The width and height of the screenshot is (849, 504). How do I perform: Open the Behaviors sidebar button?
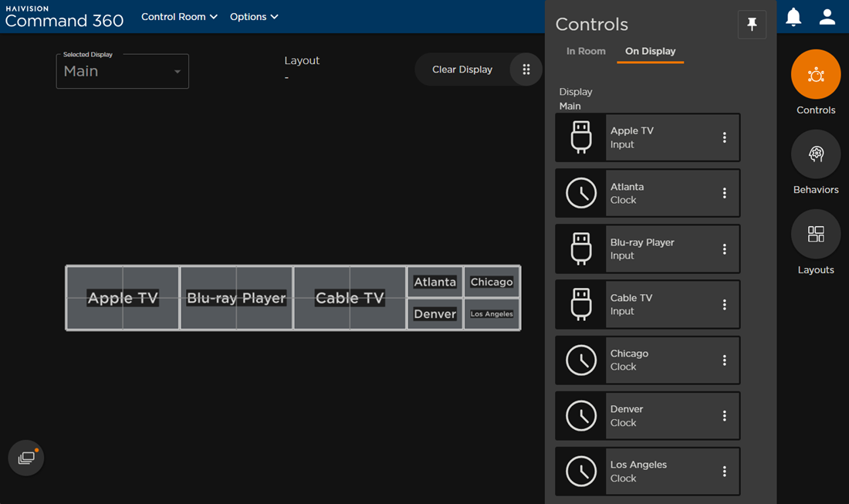tap(816, 154)
